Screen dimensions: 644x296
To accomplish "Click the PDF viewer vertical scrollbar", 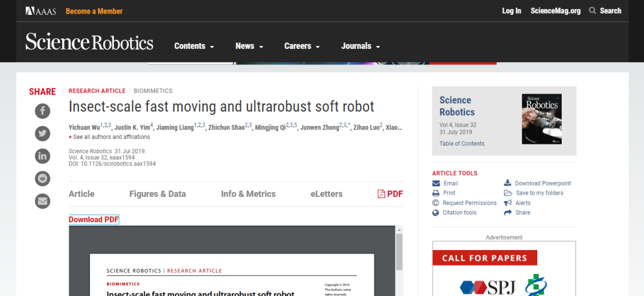I will 400,251.
